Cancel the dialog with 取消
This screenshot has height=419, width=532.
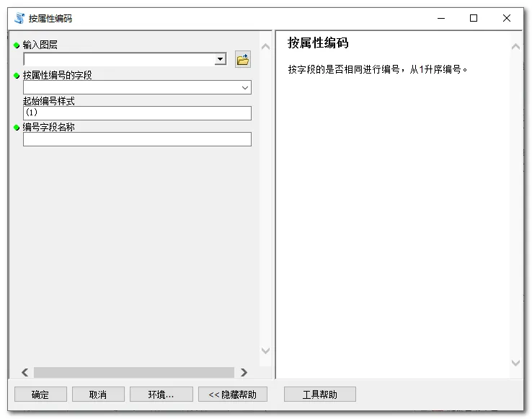[x=98, y=394]
